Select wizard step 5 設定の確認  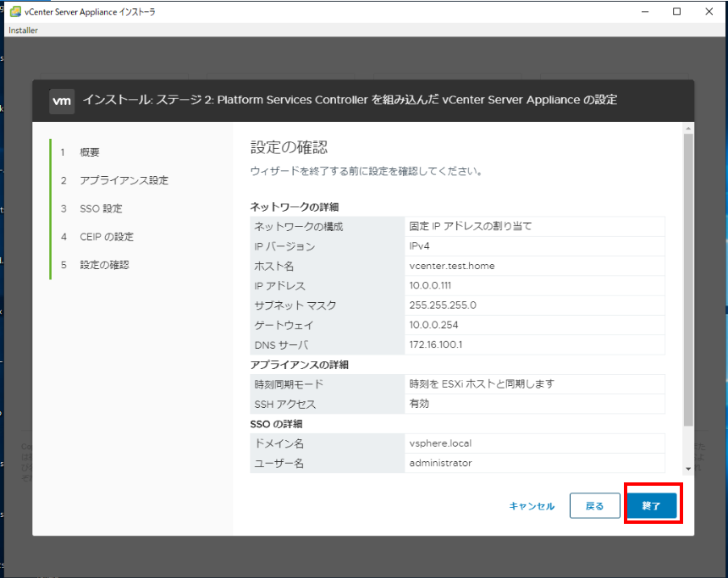click(x=95, y=265)
